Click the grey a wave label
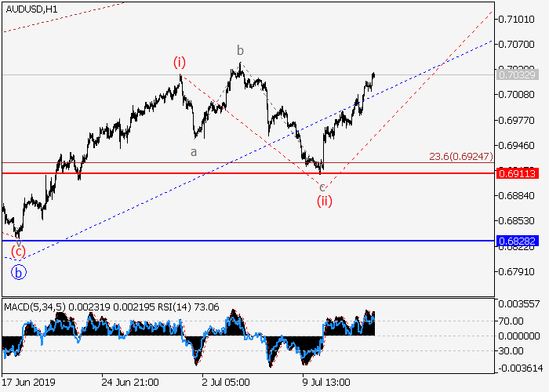 (x=193, y=151)
